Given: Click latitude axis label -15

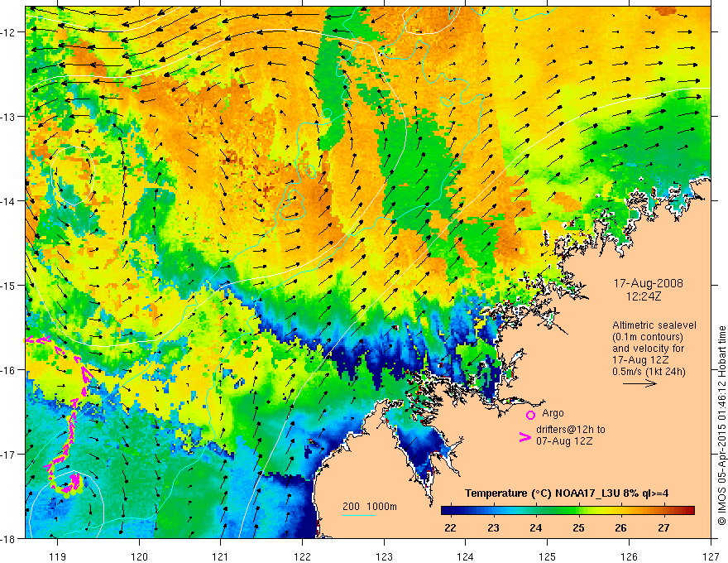Looking at the screenshot, I should click(8, 286).
